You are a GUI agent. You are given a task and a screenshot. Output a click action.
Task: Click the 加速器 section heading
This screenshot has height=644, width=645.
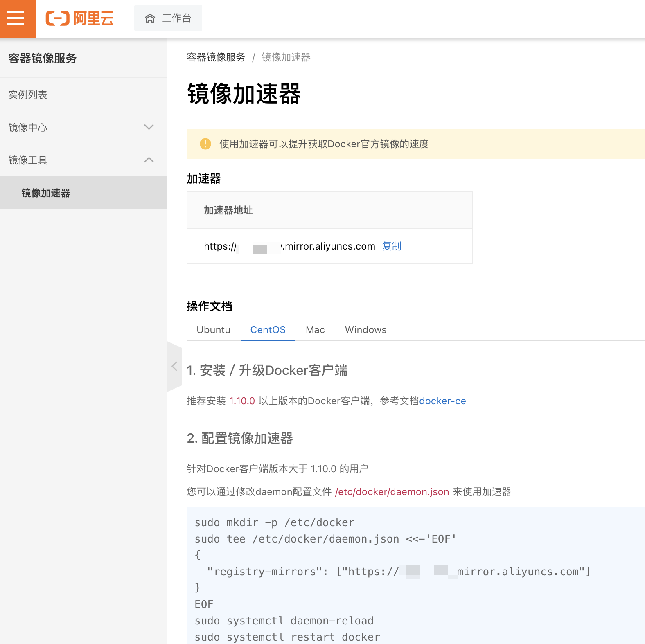[x=204, y=179]
